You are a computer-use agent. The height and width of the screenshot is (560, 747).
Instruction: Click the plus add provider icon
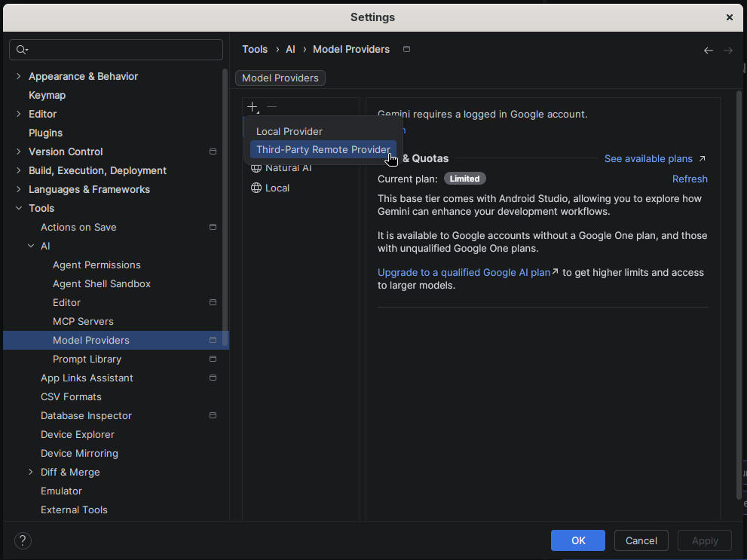253,107
